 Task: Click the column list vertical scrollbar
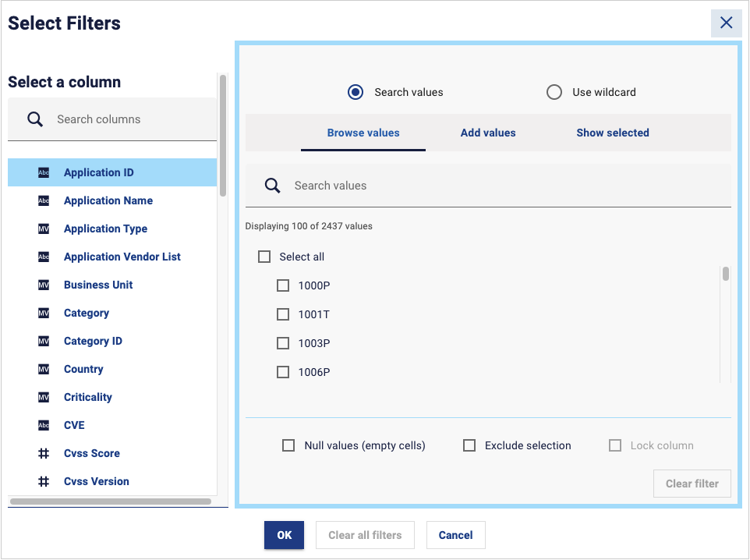pyautogui.click(x=223, y=136)
